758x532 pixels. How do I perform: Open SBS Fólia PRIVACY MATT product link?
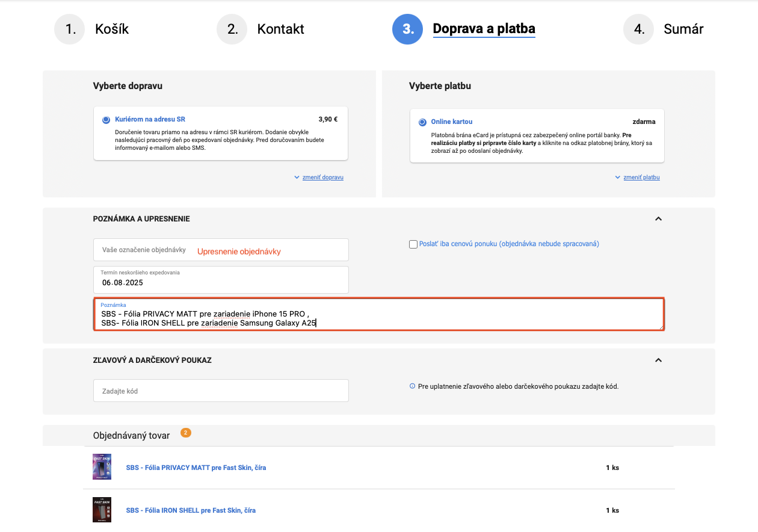196,468
